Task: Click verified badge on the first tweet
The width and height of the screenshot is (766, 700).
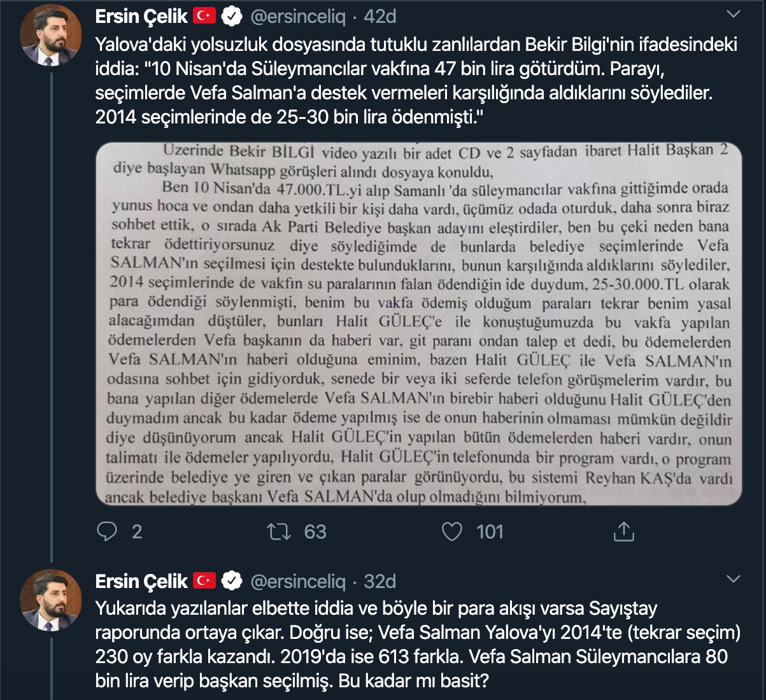Action: click(x=231, y=16)
